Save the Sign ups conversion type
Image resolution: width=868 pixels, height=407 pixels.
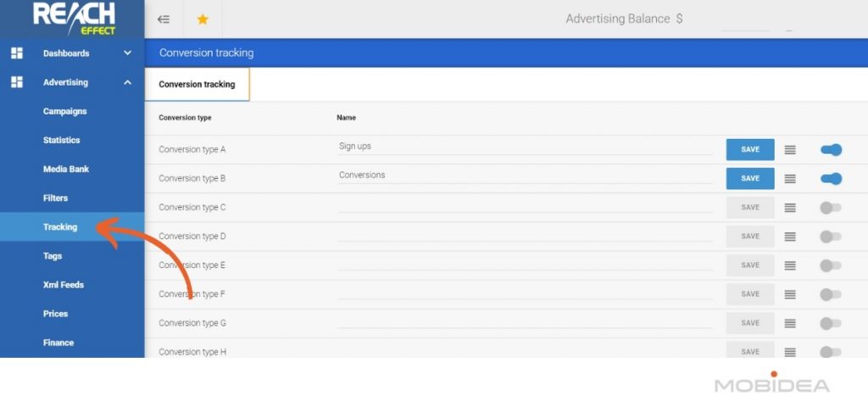pyautogui.click(x=749, y=149)
